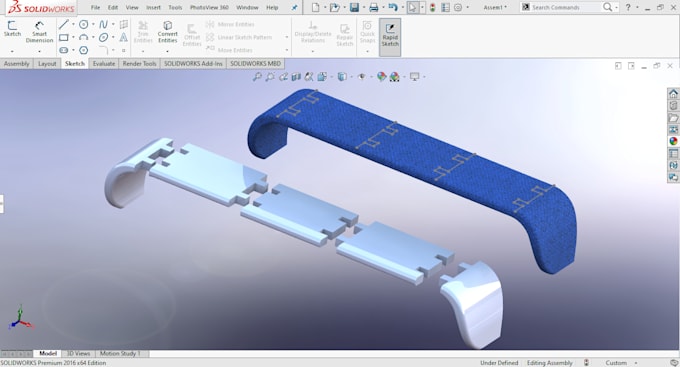
Task: Click the New document icon
Action: point(316,7)
